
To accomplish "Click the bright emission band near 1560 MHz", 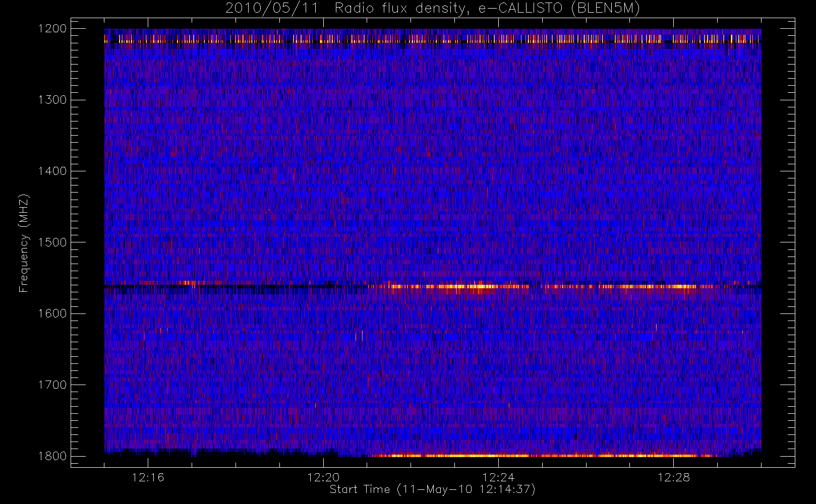I will tap(545, 287).
